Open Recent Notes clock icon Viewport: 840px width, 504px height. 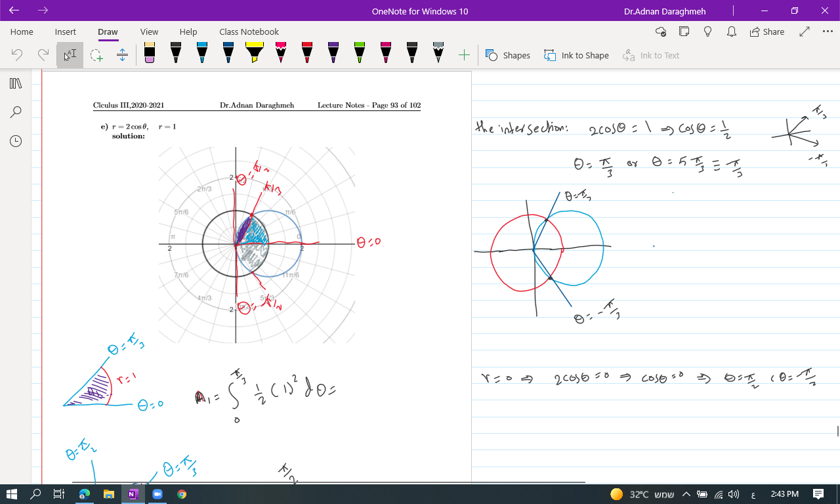pyautogui.click(x=16, y=141)
